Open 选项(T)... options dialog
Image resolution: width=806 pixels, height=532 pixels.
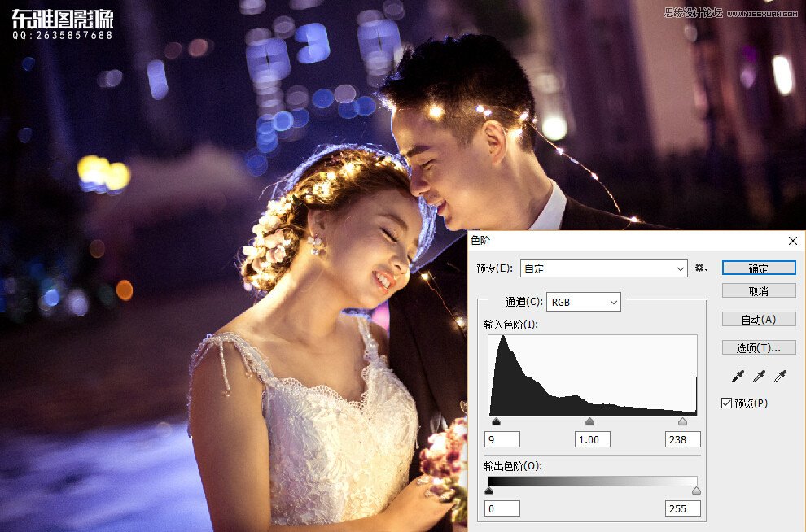[x=759, y=347]
